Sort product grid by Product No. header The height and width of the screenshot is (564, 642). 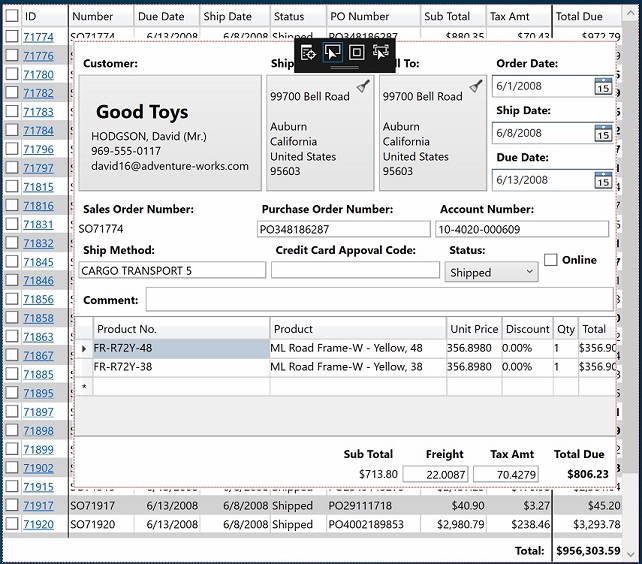tap(181, 329)
